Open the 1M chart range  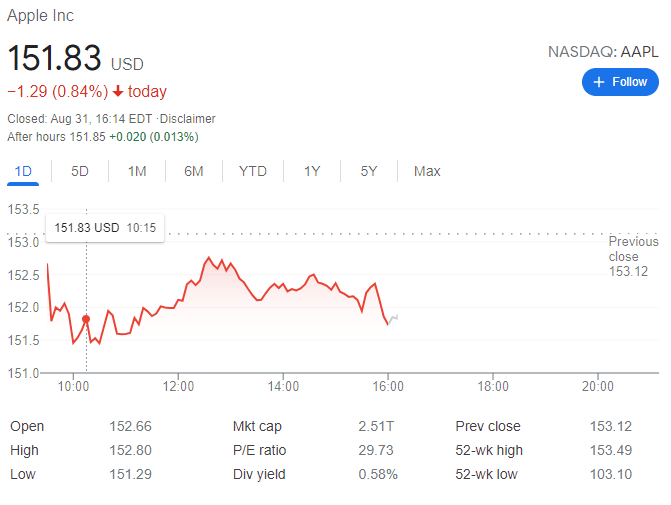(x=137, y=171)
